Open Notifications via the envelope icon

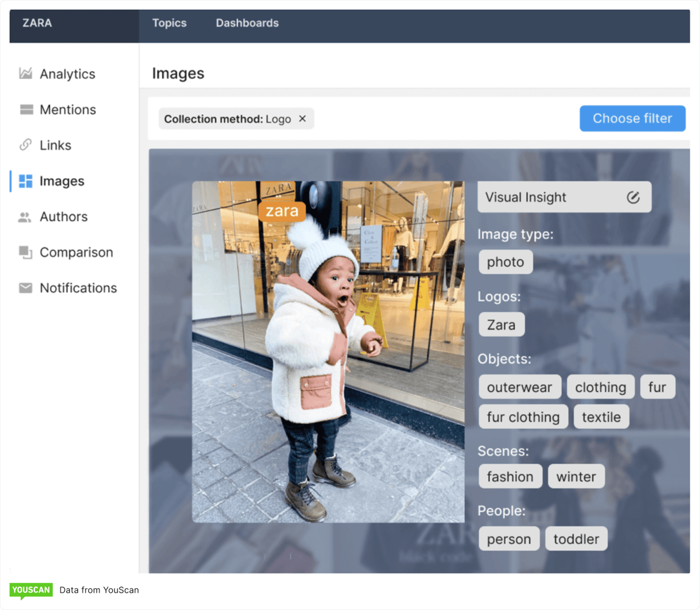[26, 288]
